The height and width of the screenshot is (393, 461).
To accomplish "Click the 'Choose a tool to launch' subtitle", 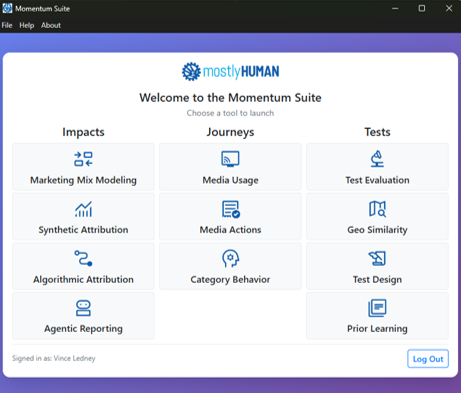I will [x=230, y=113].
